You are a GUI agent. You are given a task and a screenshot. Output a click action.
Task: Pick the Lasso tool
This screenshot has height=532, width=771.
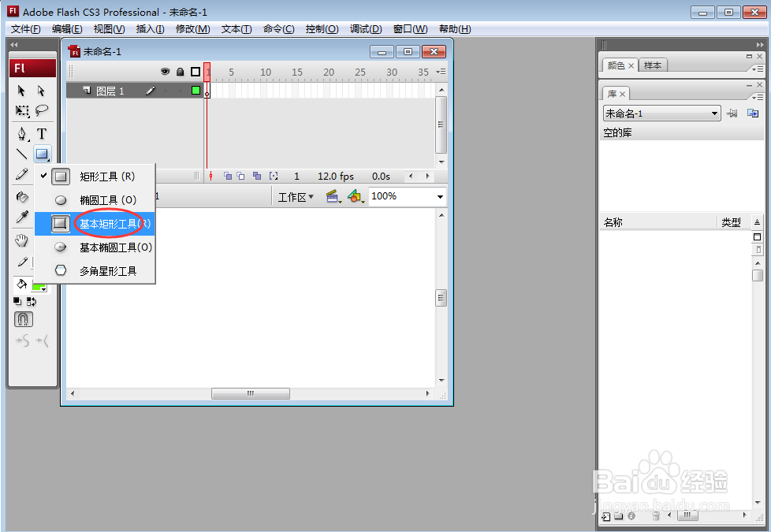(x=42, y=110)
